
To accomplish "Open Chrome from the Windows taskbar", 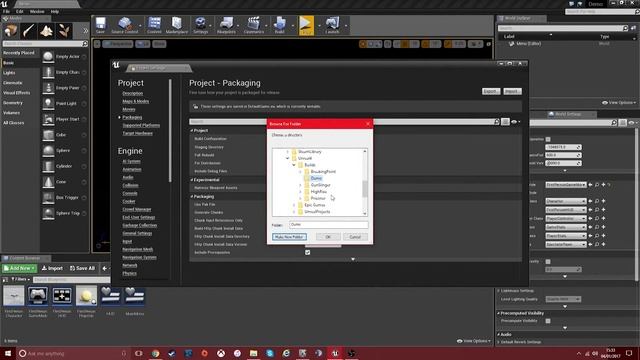I will (x=156, y=353).
